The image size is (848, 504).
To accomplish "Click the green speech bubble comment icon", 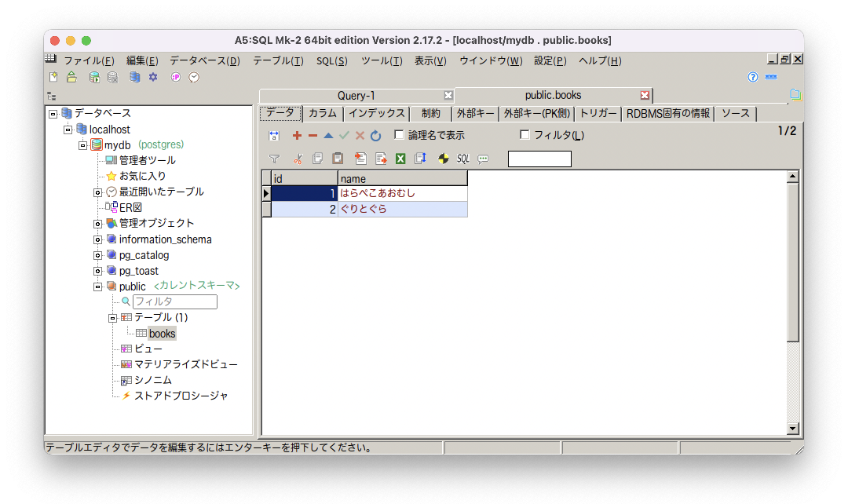I will (x=483, y=159).
